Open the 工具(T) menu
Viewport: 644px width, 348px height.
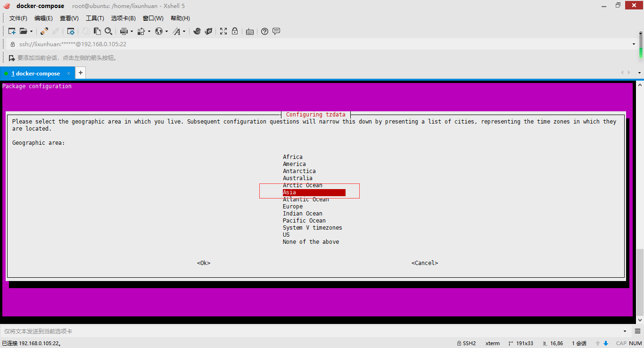point(95,18)
